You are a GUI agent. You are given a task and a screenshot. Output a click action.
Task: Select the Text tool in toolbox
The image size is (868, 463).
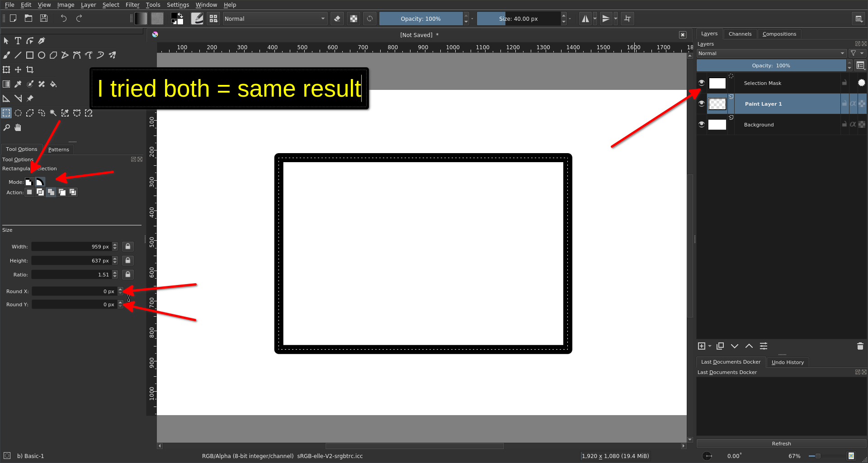[18, 41]
